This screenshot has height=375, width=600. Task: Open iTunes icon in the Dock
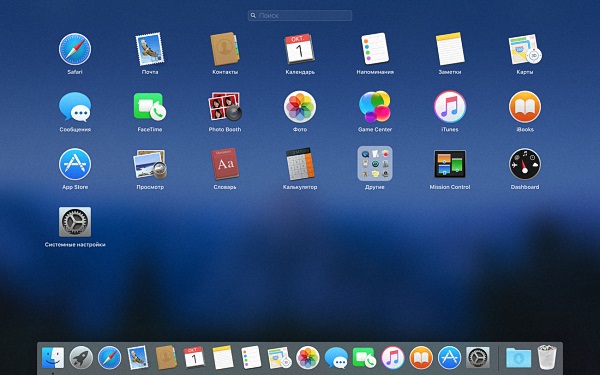pos(393,358)
